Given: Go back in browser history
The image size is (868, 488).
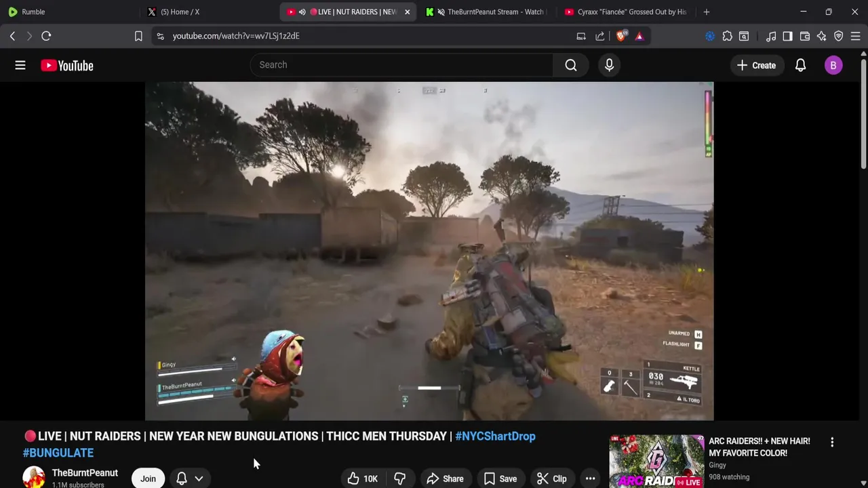Looking at the screenshot, I should click(12, 36).
